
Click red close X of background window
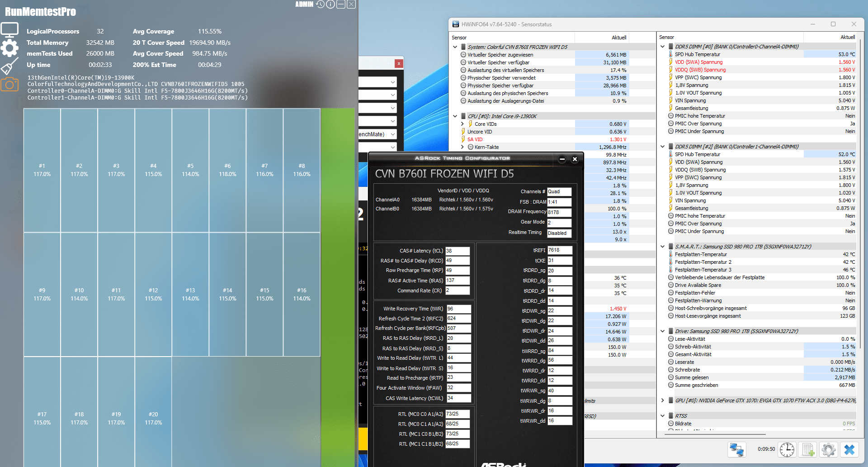[x=399, y=64]
